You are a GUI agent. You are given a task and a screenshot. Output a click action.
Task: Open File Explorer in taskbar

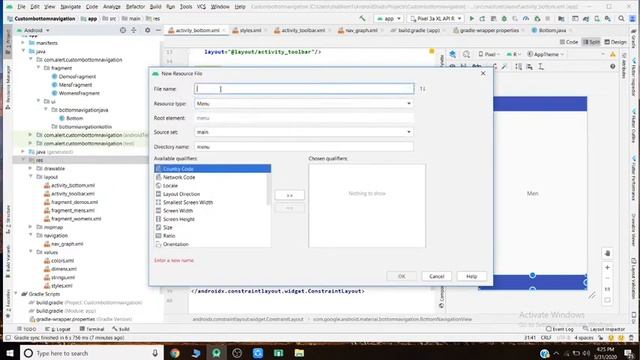pos(299,353)
